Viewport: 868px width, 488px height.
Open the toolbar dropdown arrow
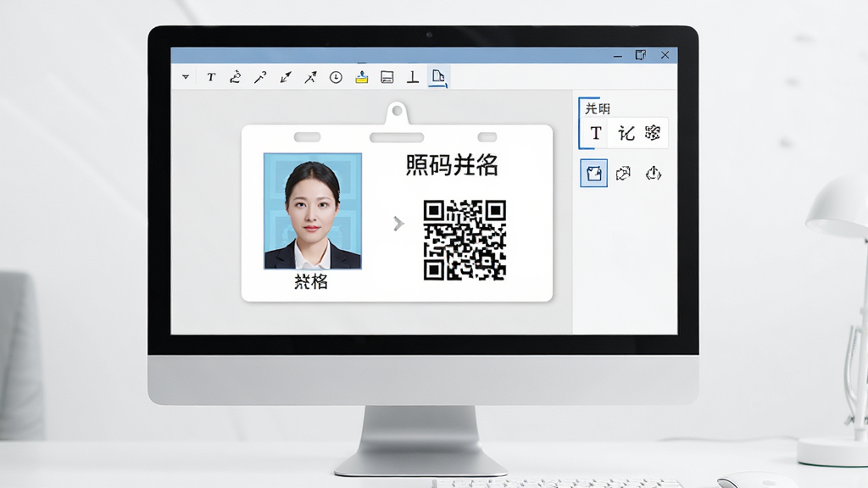tap(186, 77)
